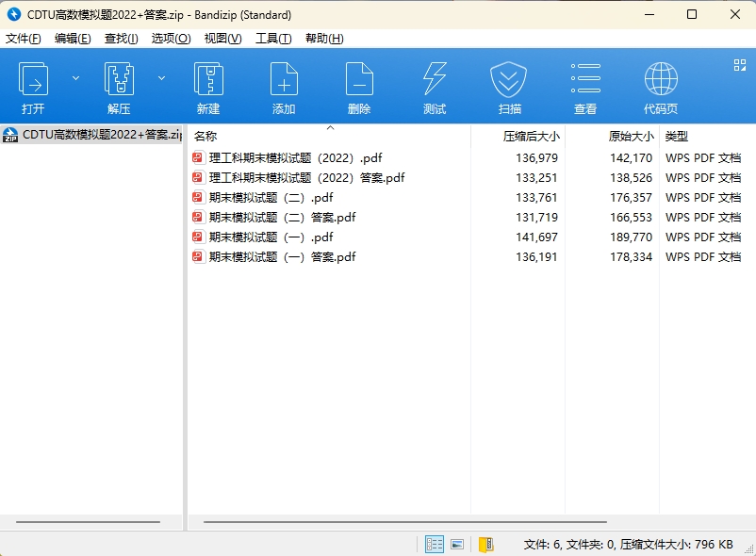This screenshot has height=556, width=756.
Task: Select file 期末模拟试题（一）.pdf
Action: (271, 237)
